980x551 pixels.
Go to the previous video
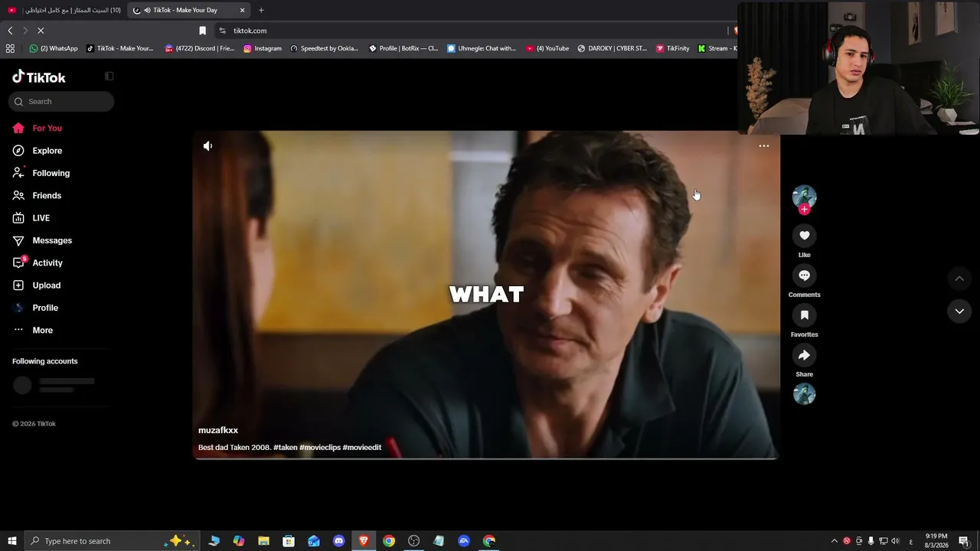click(x=959, y=279)
